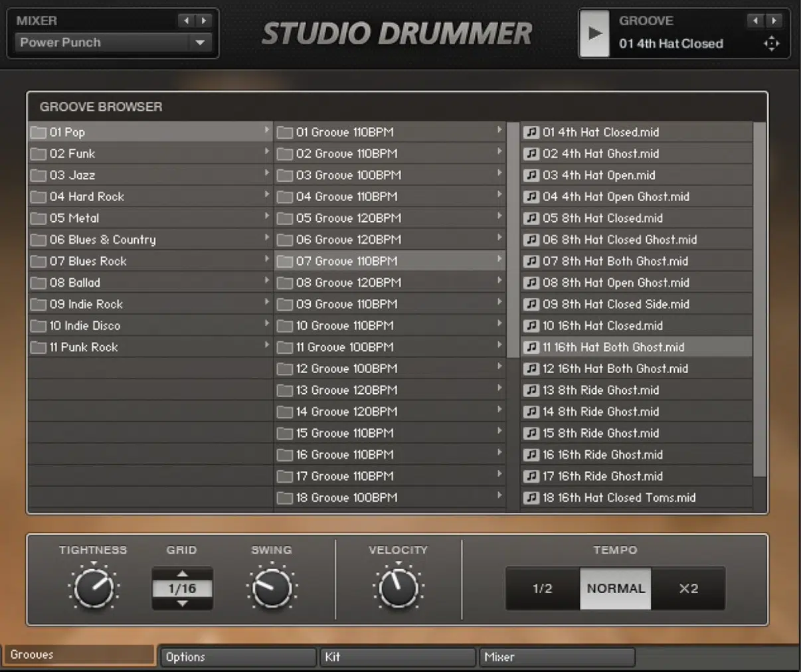Select 05 Groove 120BPM folder
The height and width of the screenshot is (672, 801).
pyautogui.click(x=391, y=218)
